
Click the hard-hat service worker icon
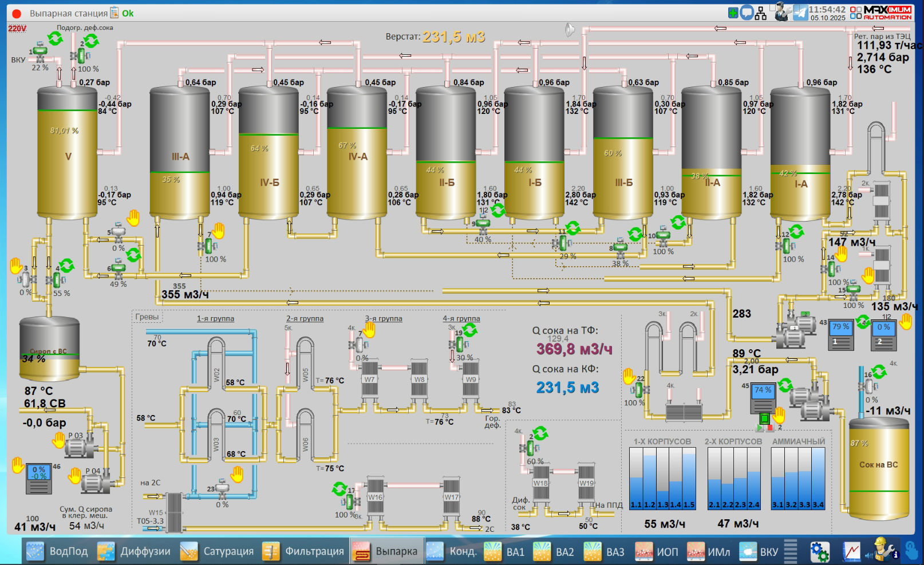(x=882, y=550)
